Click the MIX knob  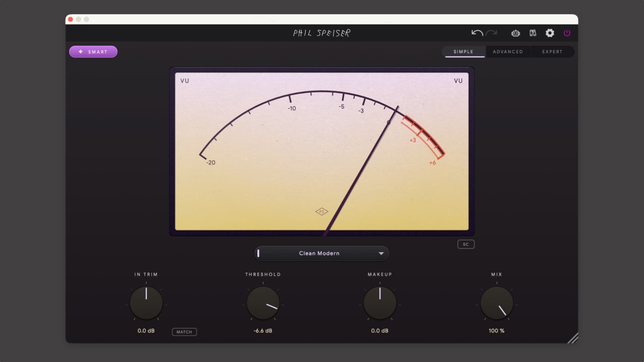coord(497,303)
